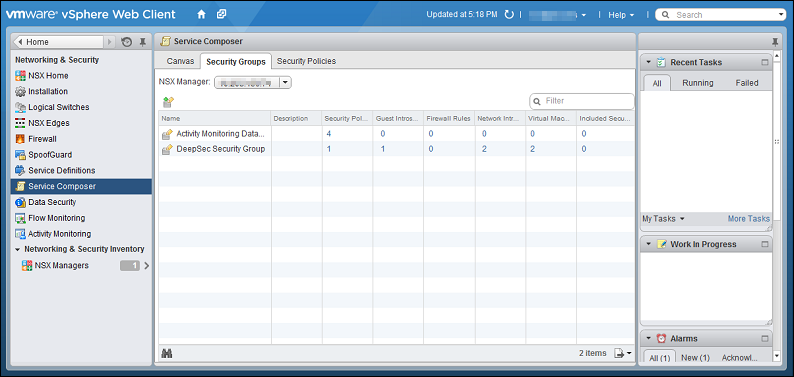Collapse Networking & Security Inventory section
Image resolution: width=794 pixels, height=377 pixels.
click(18, 249)
